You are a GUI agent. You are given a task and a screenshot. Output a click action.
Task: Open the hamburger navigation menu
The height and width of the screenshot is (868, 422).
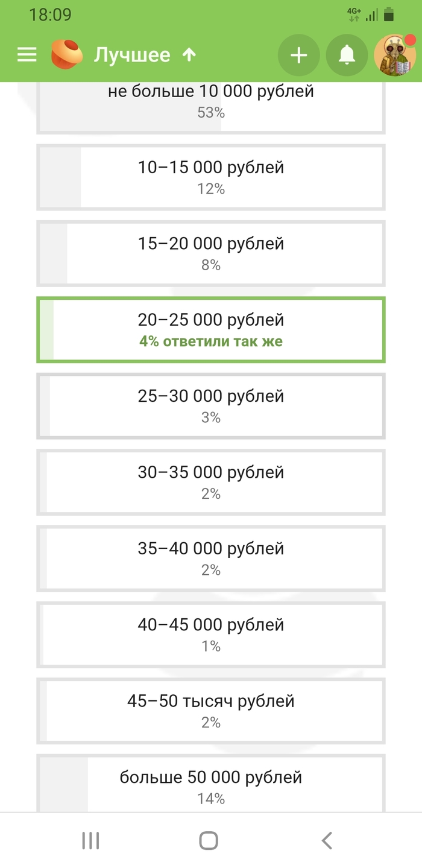point(26,54)
